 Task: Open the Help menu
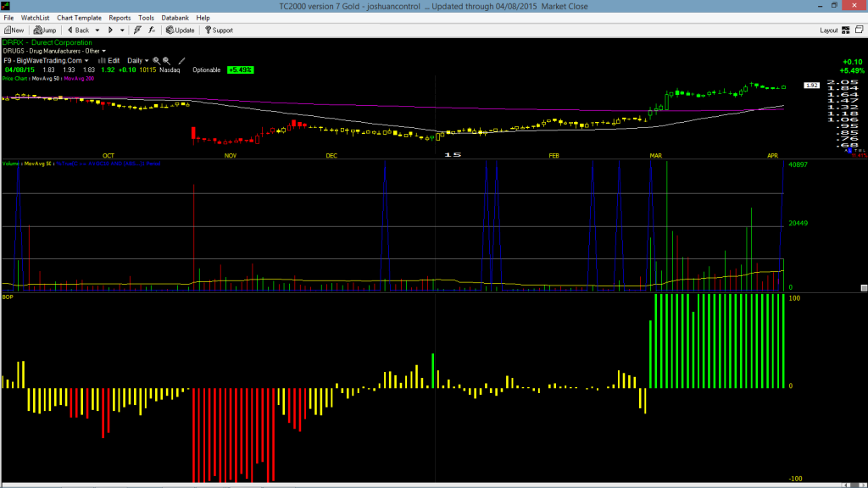(203, 18)
